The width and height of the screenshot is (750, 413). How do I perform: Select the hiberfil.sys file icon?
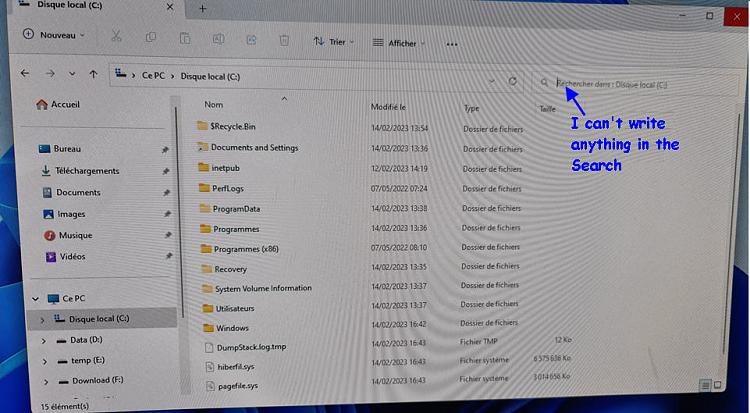click(x=209, y=367)
